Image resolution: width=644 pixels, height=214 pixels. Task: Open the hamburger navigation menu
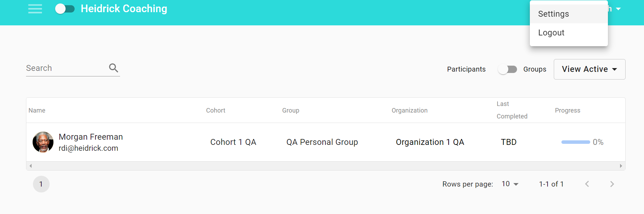click(x=35, y=9)
